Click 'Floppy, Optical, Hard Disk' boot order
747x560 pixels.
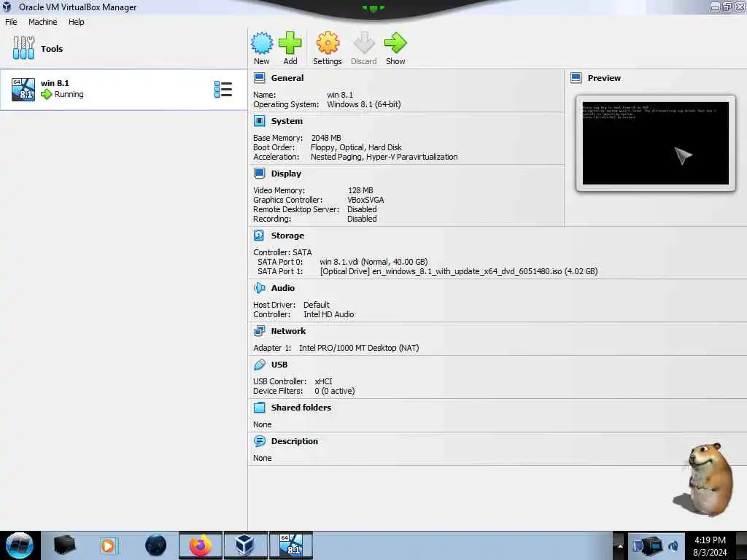click(356, 147)
